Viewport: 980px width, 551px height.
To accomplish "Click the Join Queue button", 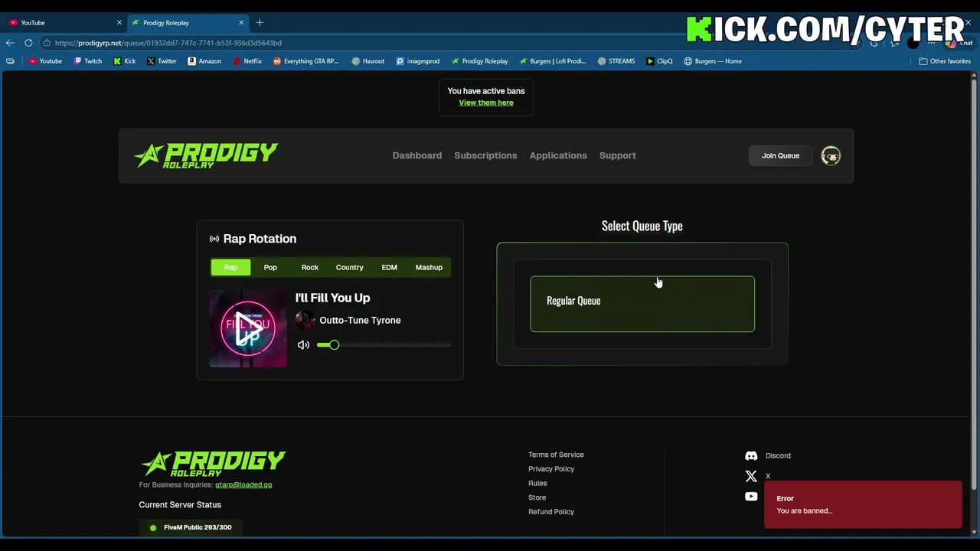I will (780, 155).
